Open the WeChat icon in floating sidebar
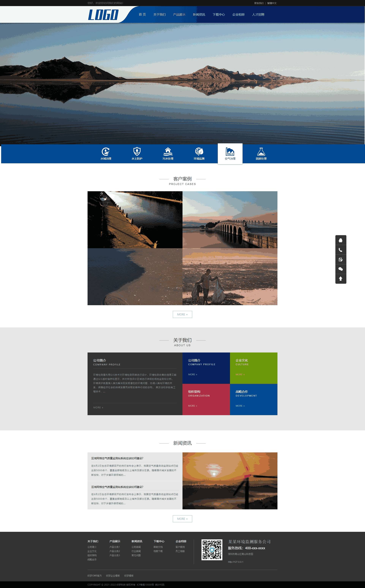This screenshot has width=365, height=588. click(340, 269)
